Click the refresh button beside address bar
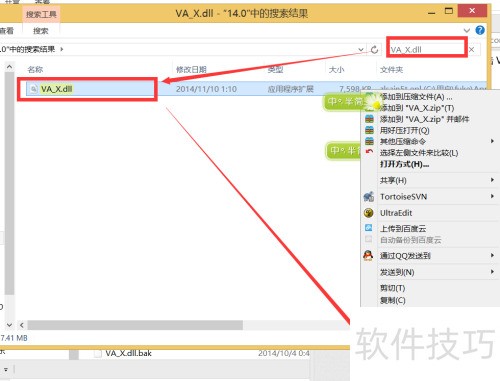Viewport: 500px width, 381px height. 374,50
